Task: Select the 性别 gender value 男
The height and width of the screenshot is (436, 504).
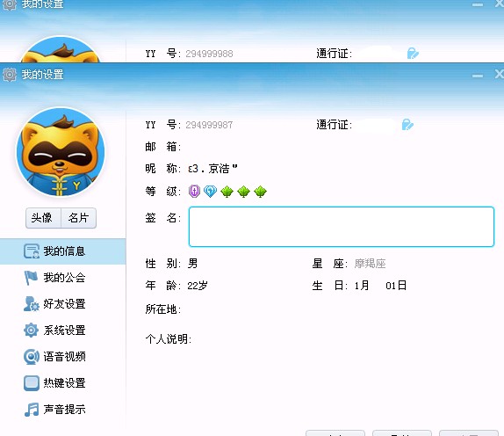Action: pos(193,264)
